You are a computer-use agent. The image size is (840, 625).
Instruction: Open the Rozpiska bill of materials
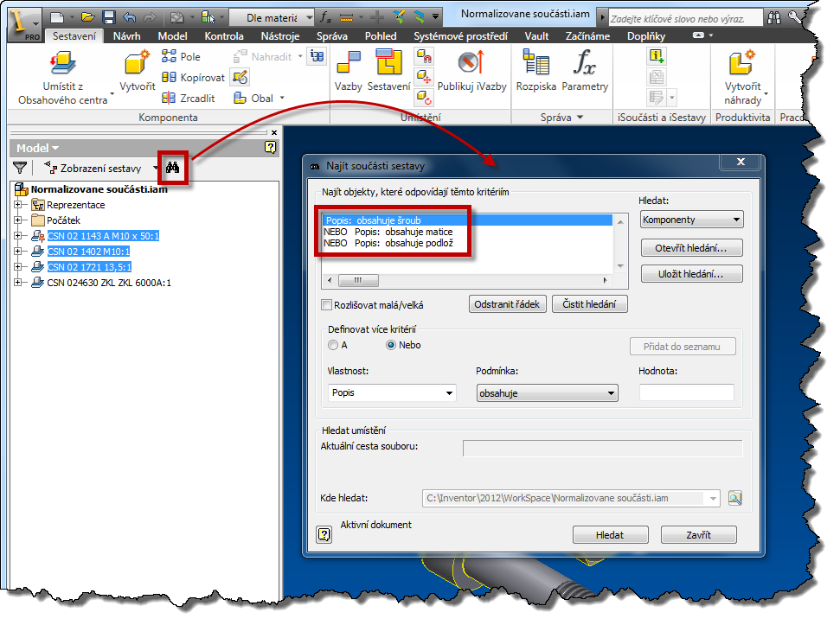click(x=536, y=69)
